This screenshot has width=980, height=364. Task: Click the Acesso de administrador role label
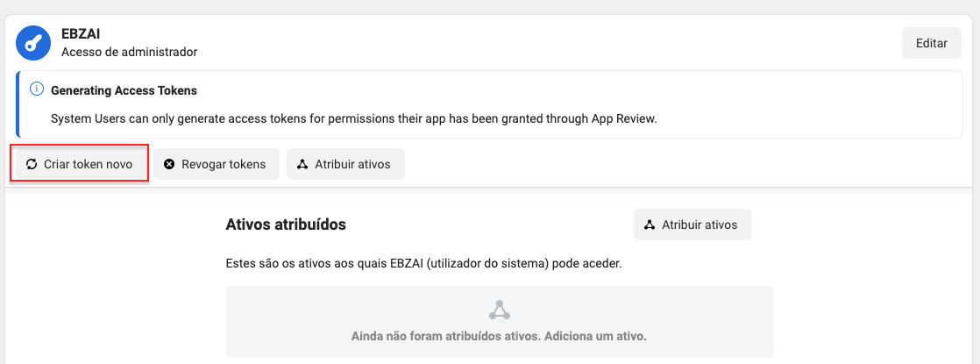coord(130,52)
